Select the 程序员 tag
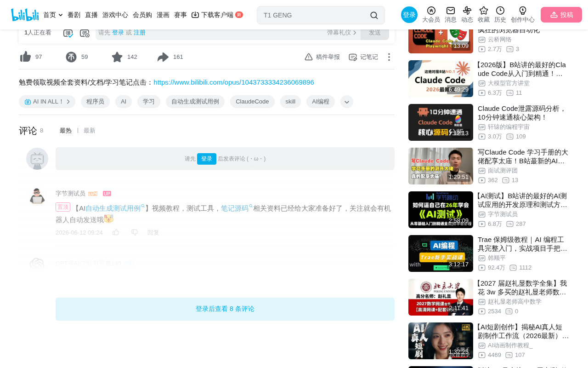The height and width of the screenshot is (368, 588). pyautogui.click(x=95, y=102)
